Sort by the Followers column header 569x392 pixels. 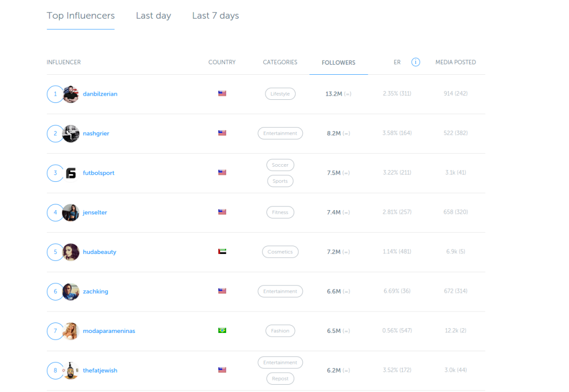(x=339, y=62)
